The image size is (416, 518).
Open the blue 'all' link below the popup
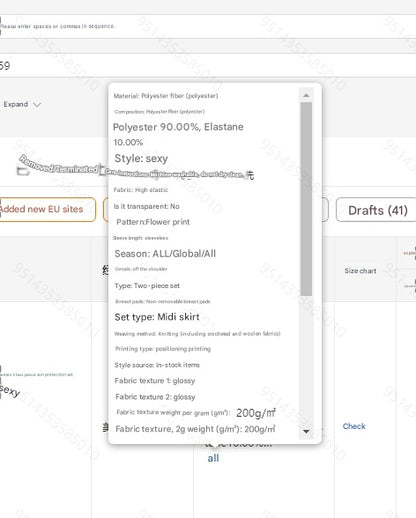coord(213,458)
